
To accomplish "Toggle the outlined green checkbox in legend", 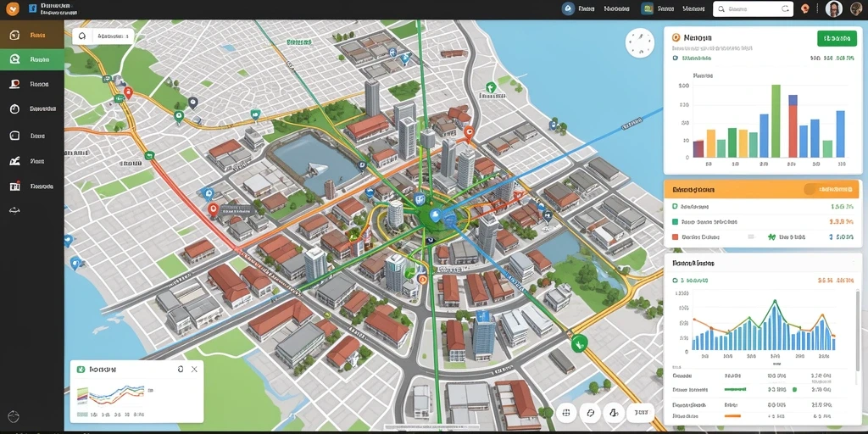I will tap(675, 206).
